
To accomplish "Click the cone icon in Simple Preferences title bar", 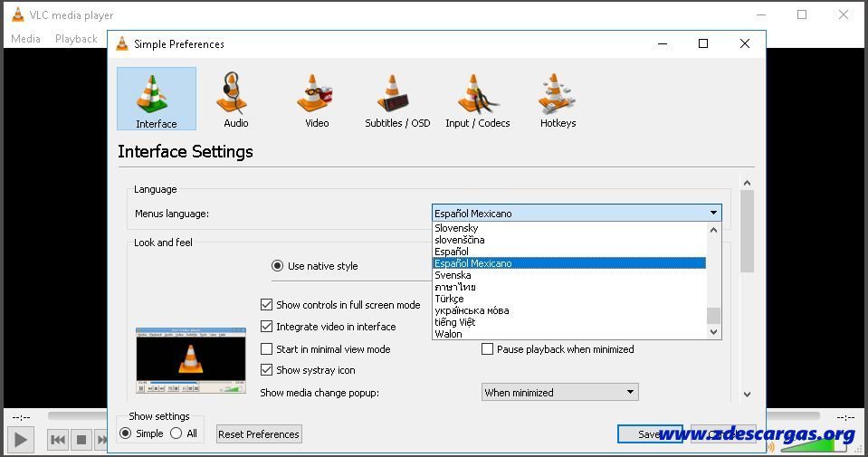I will point(122,43).
